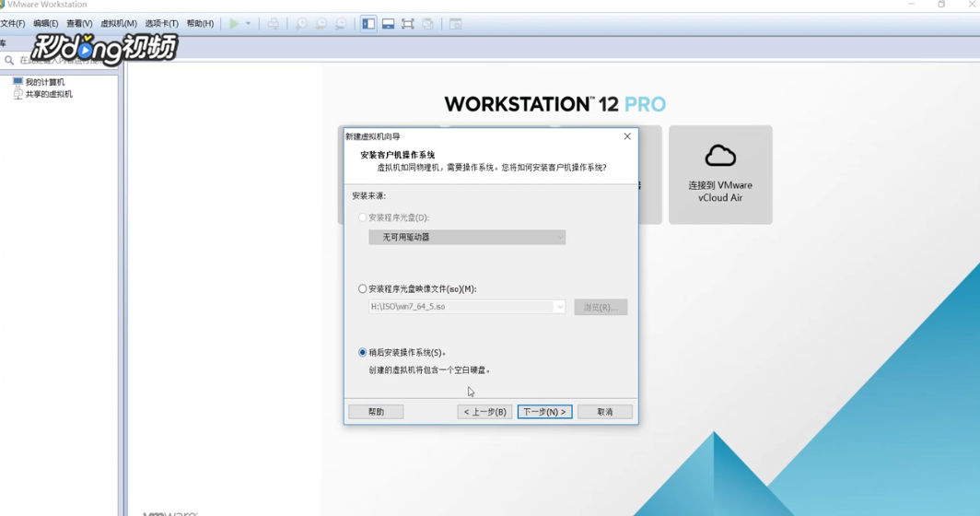The height and width of the screenshot is (516, 980).
Task: Open the 查看(V) menu
Action: click(79, 24)
